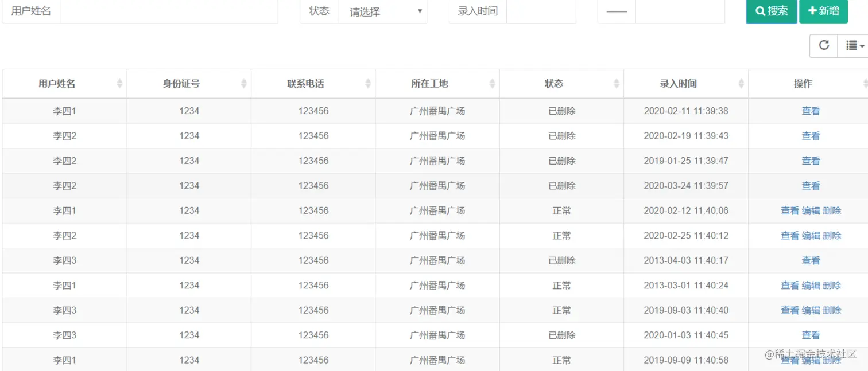Click 删除 for row dated 2013-03-01 11:40:24
Image resolution: width=868 pixels, height=371 pixels.
point(832,286)
